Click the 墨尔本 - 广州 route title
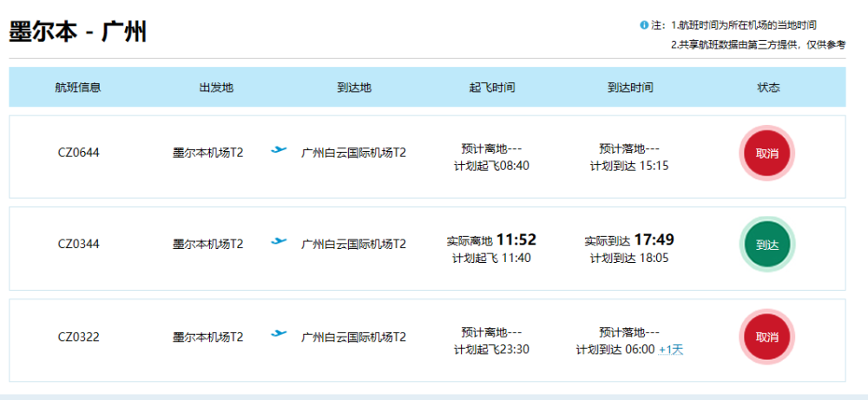Viewport: 868px width, 400px height. tap(78, 33)
